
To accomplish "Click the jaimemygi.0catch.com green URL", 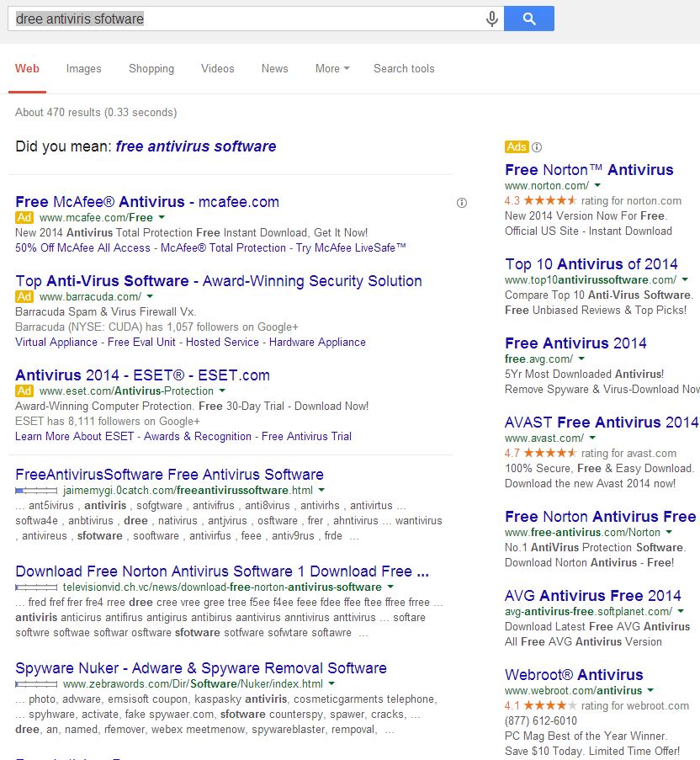I will click(x=188, y=490).
